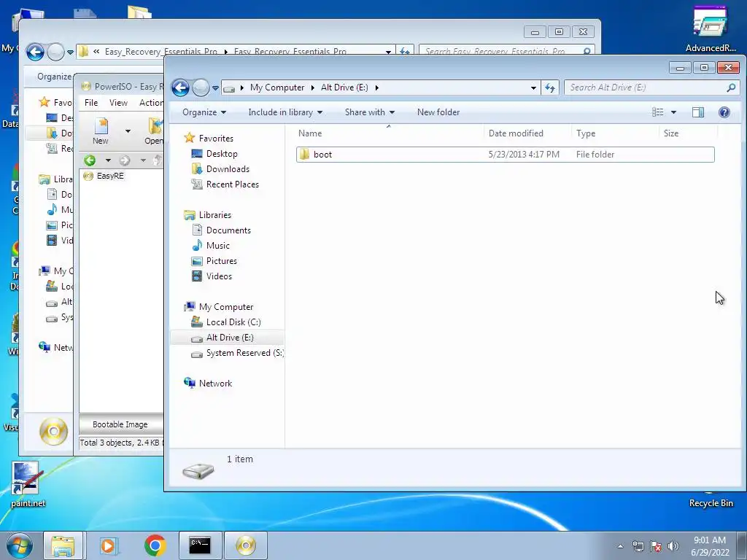The image size is (747, 560).
Task: Open the Share with dropdown
Action: point(370,112)
